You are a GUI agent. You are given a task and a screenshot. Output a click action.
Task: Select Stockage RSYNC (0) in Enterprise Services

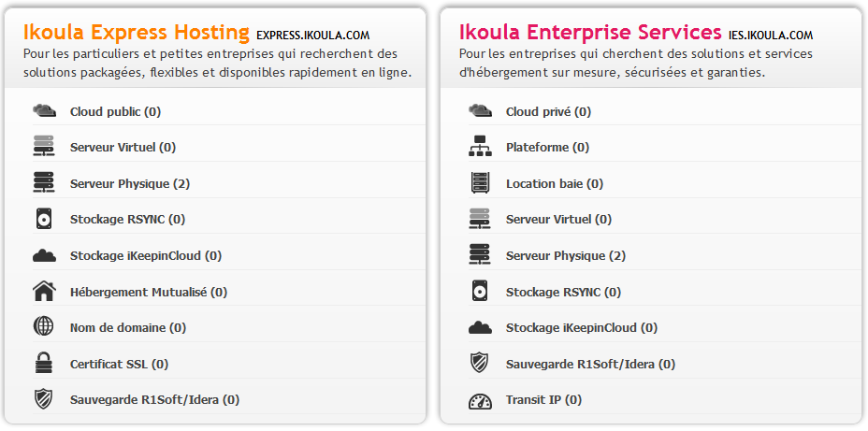563,292
